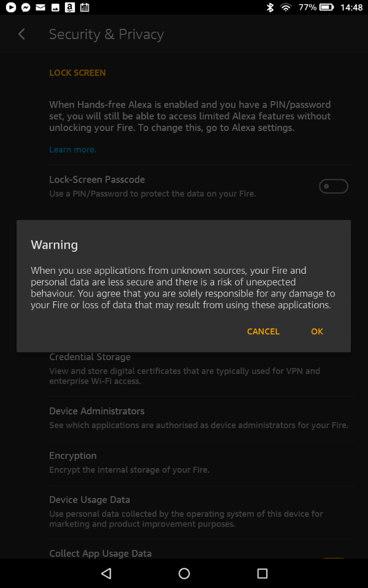Tap the Wi-Fi status icon

[x=286, y=7]
